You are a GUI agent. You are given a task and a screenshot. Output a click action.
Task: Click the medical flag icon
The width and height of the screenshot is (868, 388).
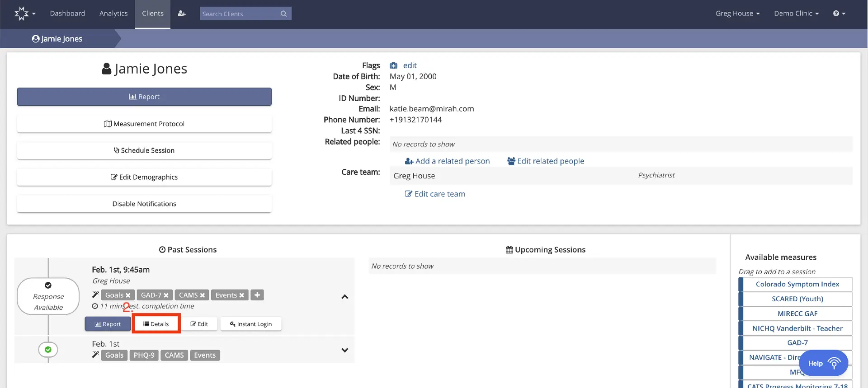pyautogui.click(x=393, y=65)
